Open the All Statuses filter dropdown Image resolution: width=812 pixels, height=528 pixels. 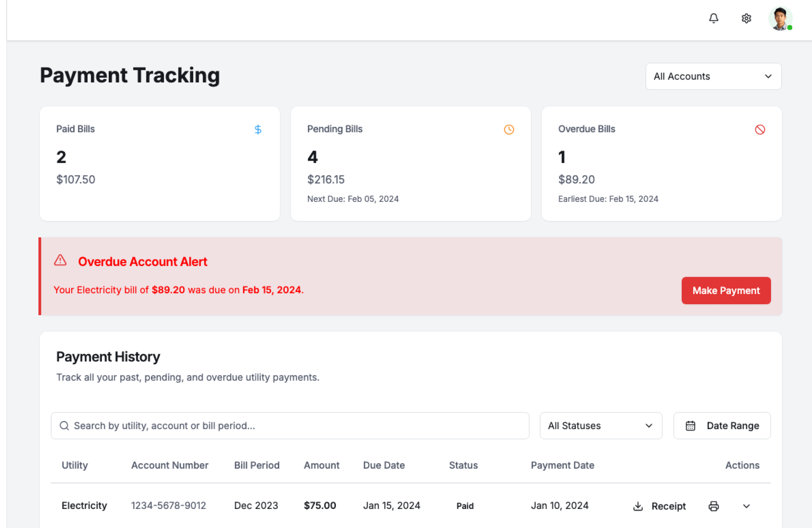click(x=601, y=426)
